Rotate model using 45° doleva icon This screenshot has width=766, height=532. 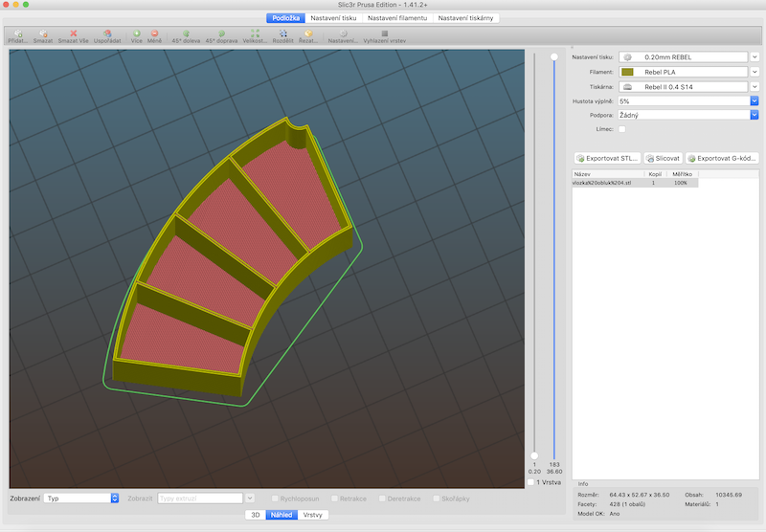pyautogui.click(x=186, y=33)
